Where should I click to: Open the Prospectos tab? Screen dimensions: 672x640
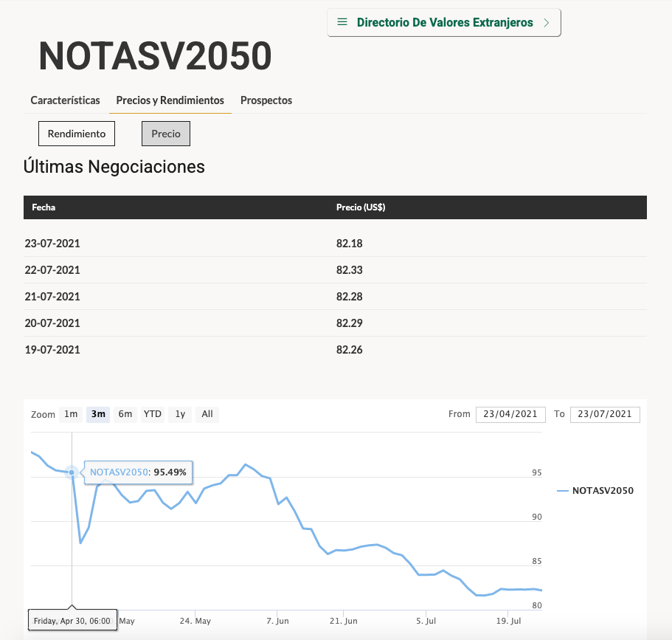point(266,100)
